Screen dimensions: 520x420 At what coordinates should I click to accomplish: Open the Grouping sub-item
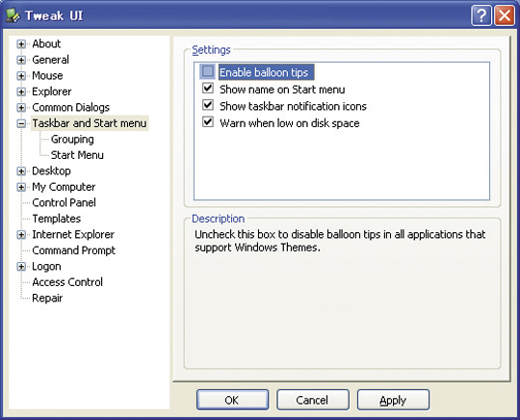pyautogui.click(x=72, y=140)
